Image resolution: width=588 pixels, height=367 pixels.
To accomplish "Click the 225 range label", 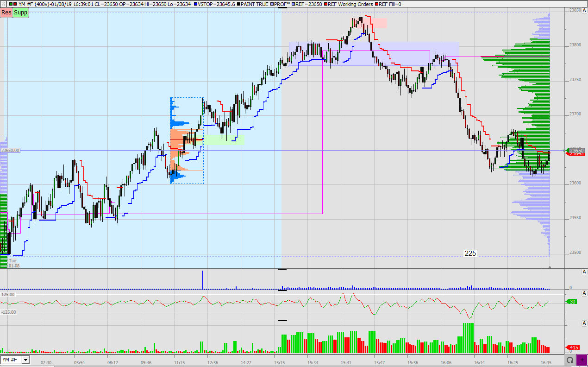I will (470, 253).
